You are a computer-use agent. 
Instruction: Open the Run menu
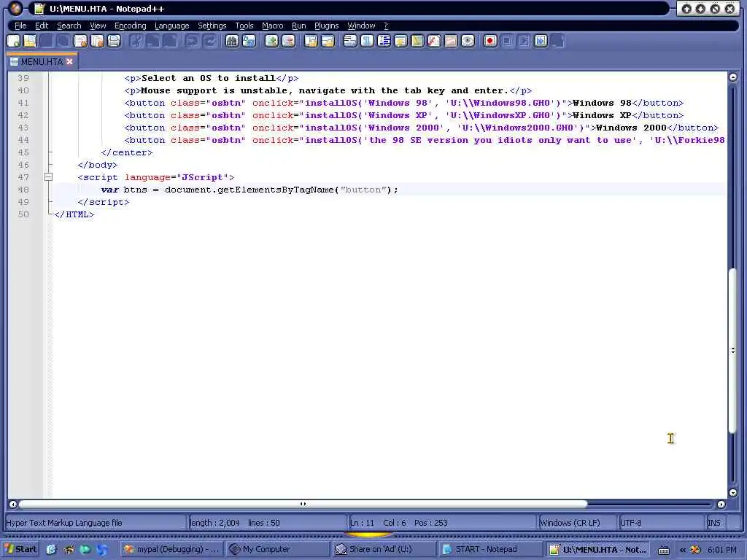click(298, 26)
